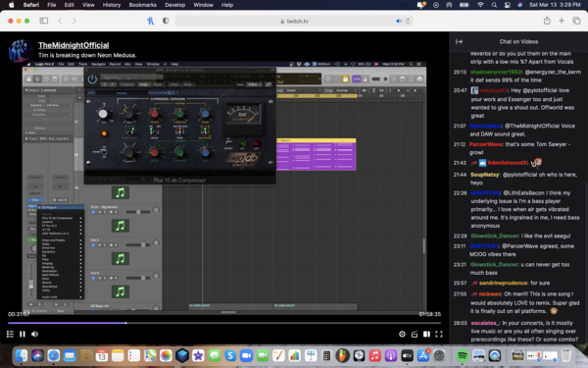Toggle the privacy shield icon in the toolbar
This screenshot has height=368, width=588.
[x=166, y=21]
